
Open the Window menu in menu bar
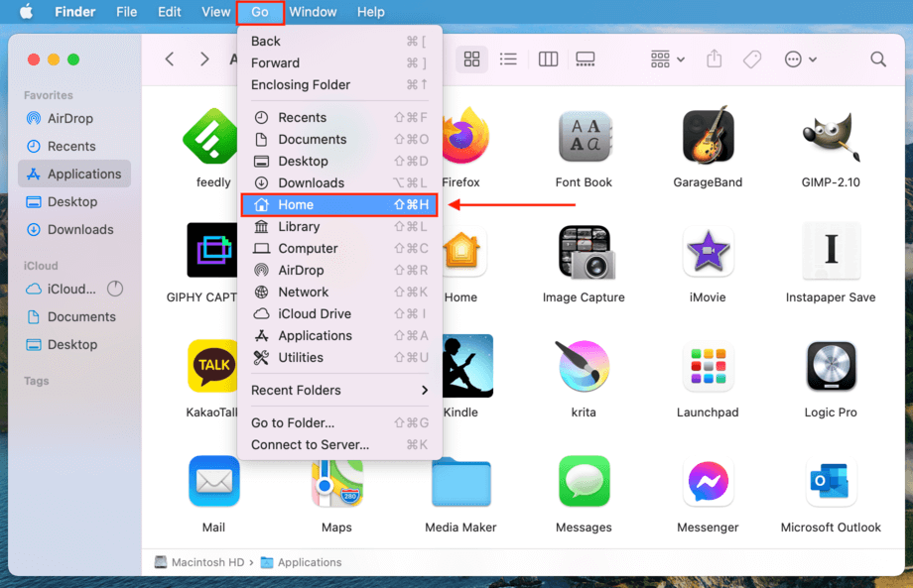coord(313,12)
